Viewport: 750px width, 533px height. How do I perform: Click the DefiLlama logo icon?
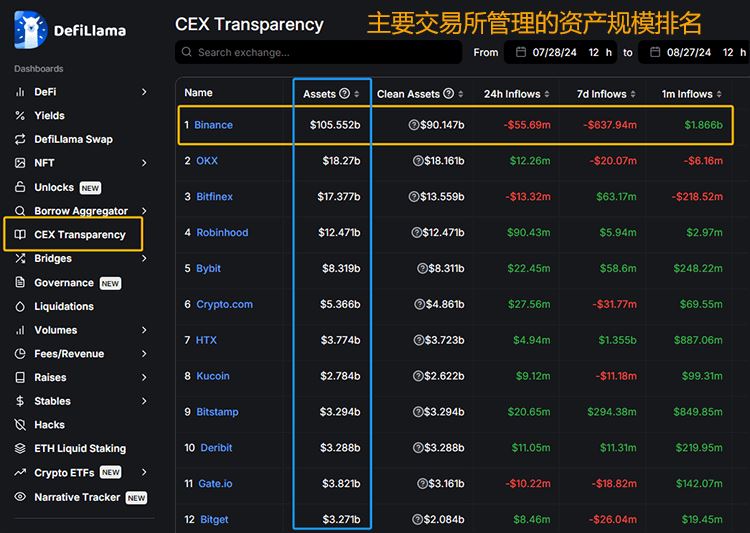tap(30, 30)
